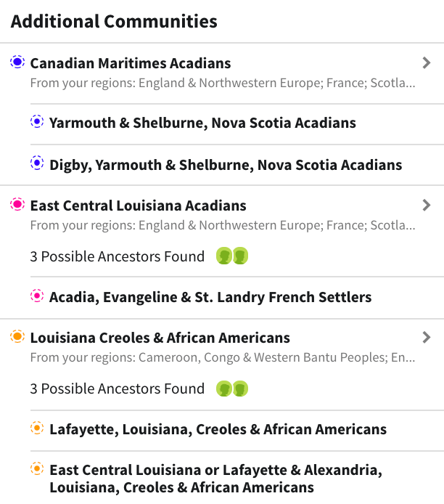Screen dimensions: 444x504
Task: Click the blue dot beside Yarmouth & Shelburne Acadians
Action: (37, 122)
